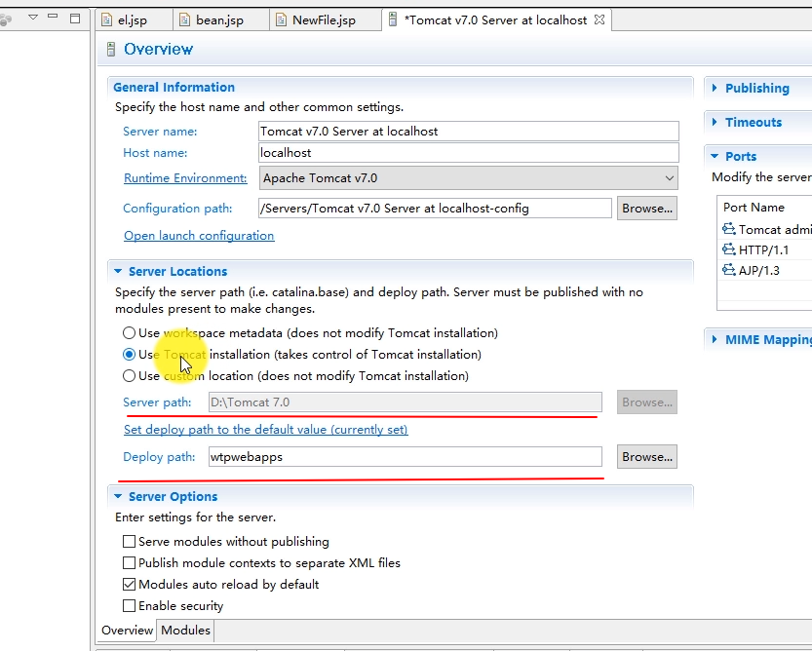Screen dimensions: 812x651
Task: Open the Modules bottom tab
Action: (185, 631)
